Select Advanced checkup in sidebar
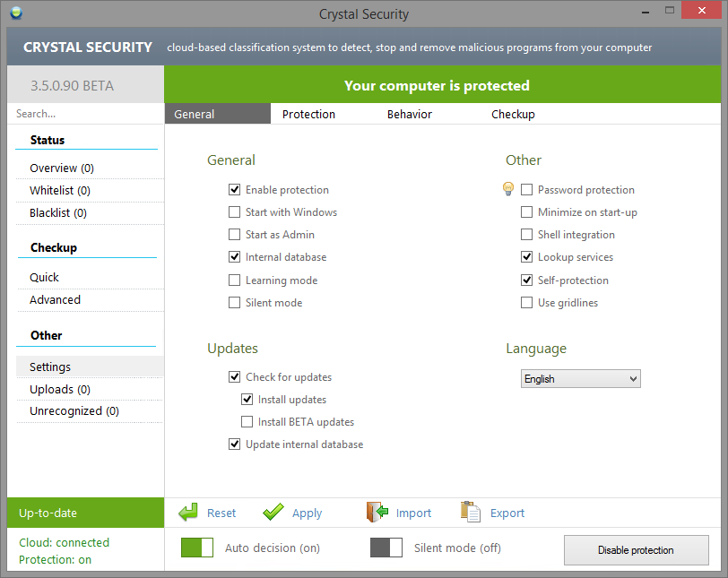 (x=56, y=300)
